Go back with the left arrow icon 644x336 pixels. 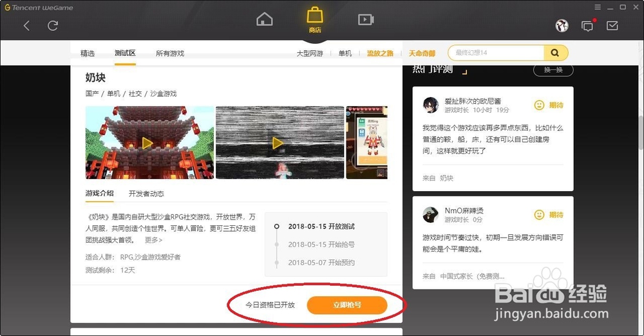pyautogui.click(x=26, y=26)
